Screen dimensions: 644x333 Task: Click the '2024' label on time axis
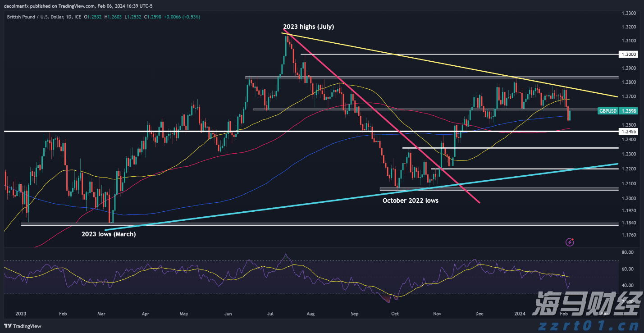[520, 313]
